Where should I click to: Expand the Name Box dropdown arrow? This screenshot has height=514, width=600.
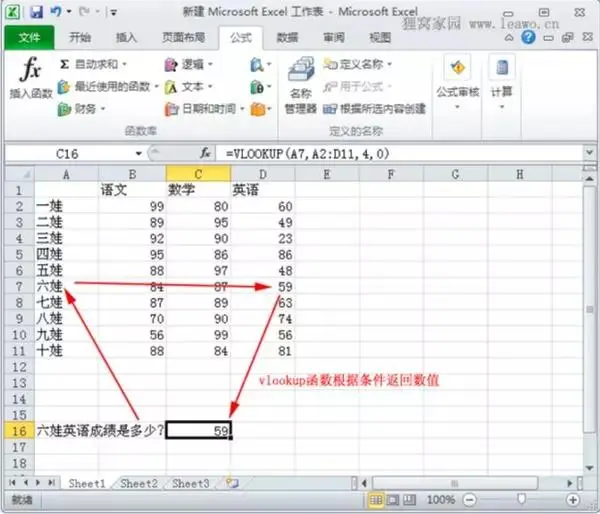tap(139, 154)
